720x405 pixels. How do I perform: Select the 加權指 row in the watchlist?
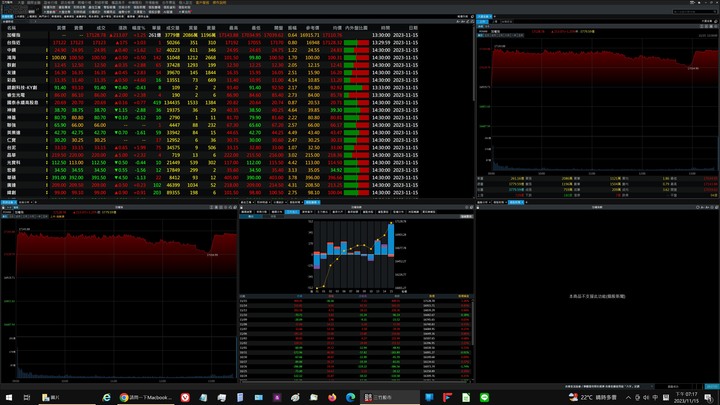tap(212, 35)
